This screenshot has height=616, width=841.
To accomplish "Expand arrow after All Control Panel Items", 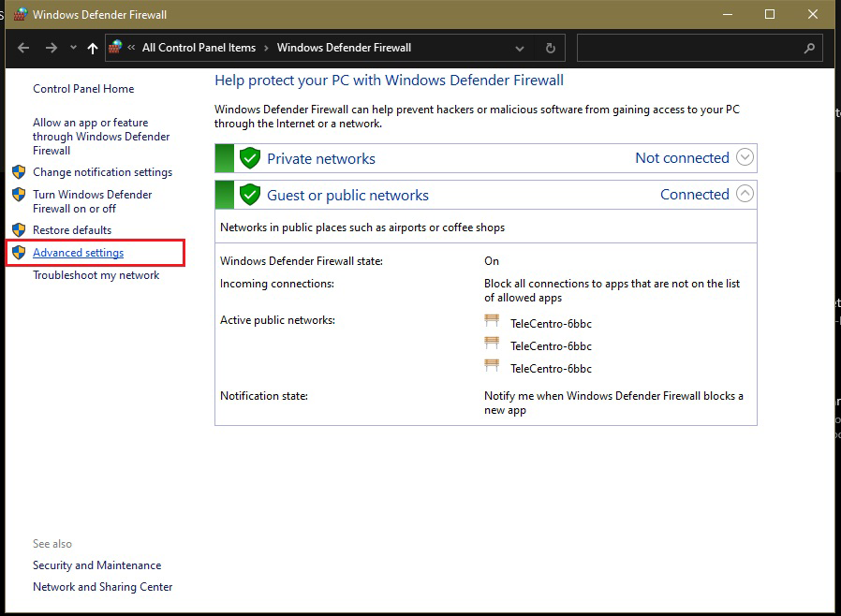I will [266, 48].
